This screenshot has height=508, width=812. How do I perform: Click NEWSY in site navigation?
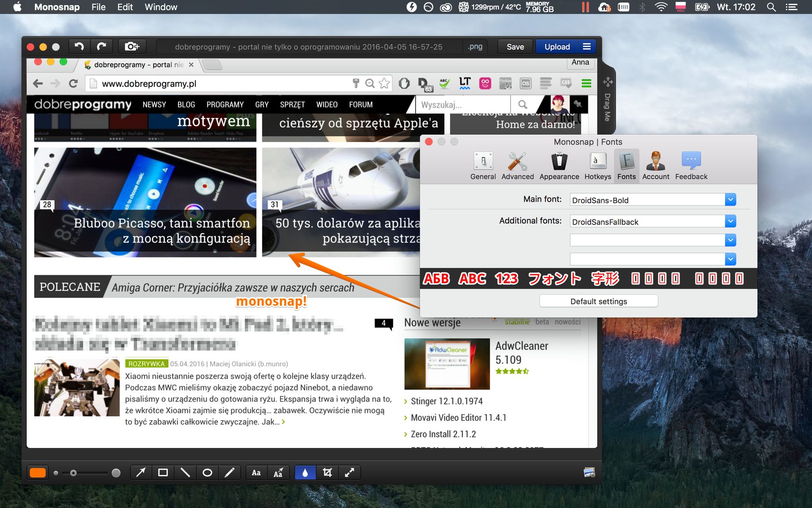[154, 104]
